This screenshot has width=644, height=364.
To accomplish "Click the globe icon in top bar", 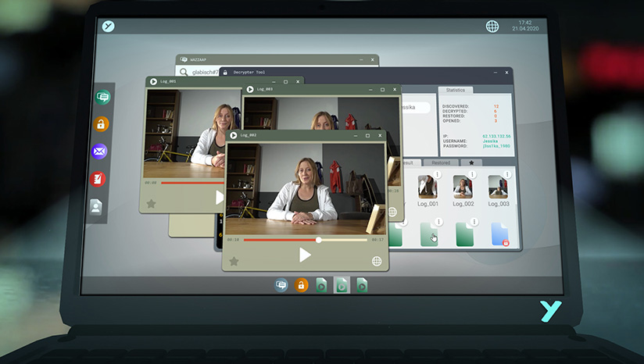I will pyautogui.click(x=492, y=27).
